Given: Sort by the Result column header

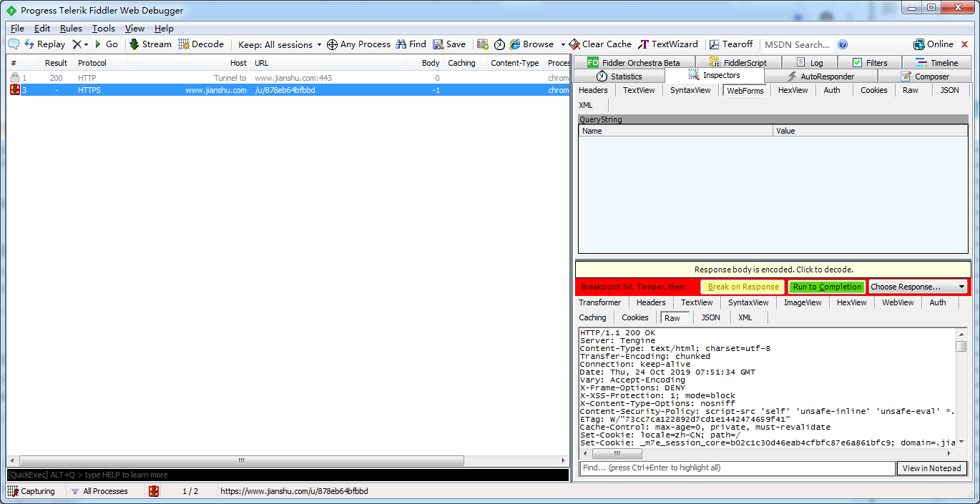Looking at the screenshot, I should coord(56,63).
